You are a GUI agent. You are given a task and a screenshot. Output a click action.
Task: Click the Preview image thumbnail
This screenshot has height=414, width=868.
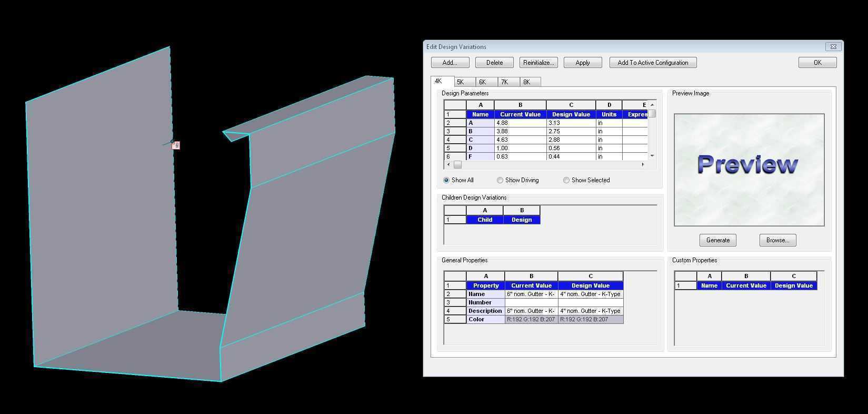pos(749,170)
